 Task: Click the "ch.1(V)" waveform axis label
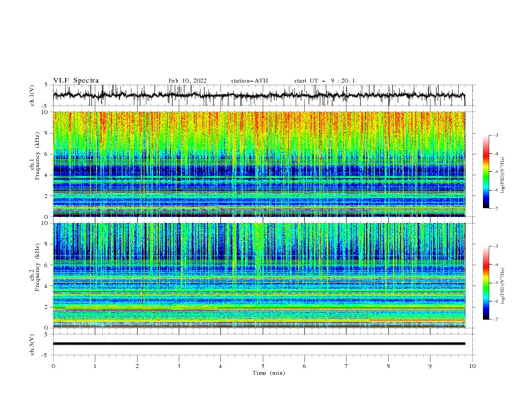[32, 95]
